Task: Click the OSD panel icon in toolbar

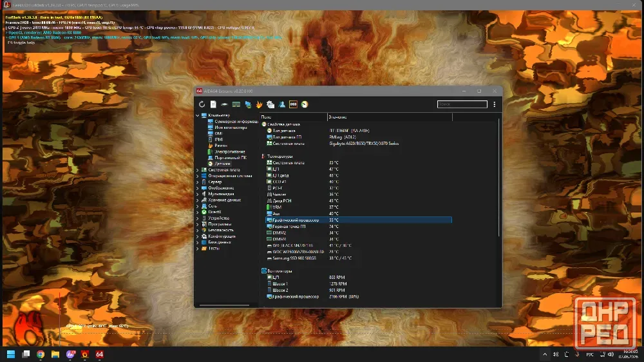Action: click(293, 104)
